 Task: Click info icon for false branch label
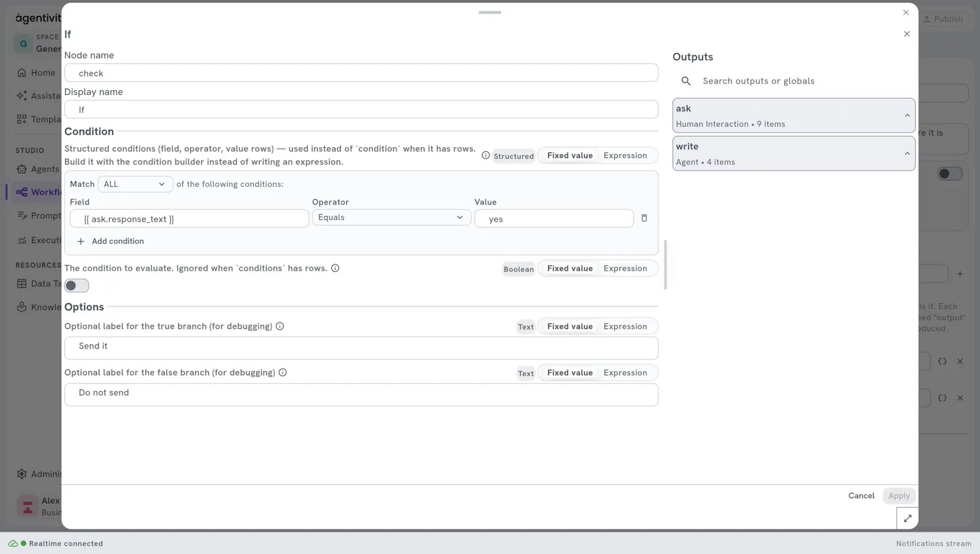tap(282, 373)
